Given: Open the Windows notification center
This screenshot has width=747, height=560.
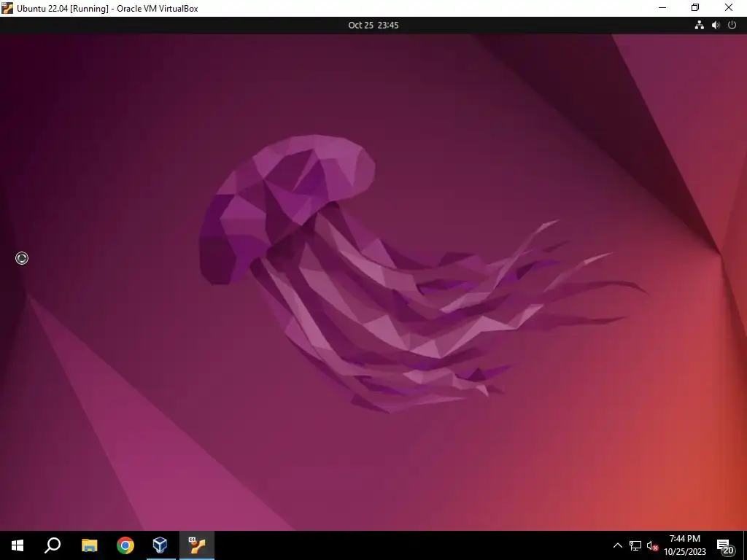Looking at the screenshot, I should tap(726, 545).
